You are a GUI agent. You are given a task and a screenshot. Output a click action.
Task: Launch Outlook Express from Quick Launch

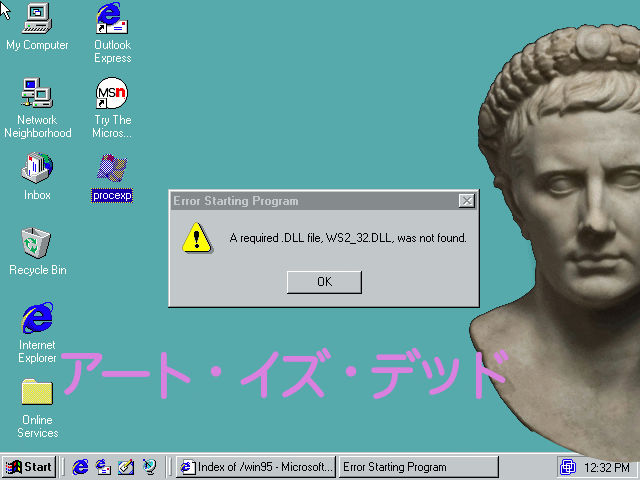coord(103,467)
